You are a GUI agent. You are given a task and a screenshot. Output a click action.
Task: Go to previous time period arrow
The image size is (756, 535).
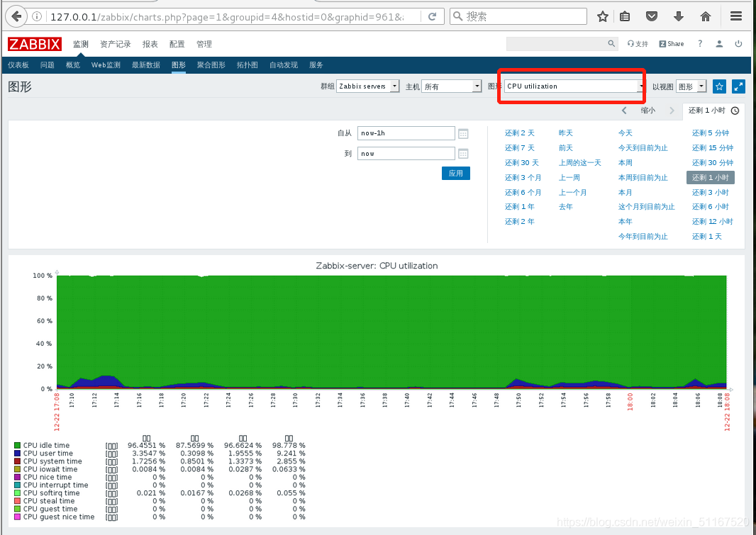[624, 111]
